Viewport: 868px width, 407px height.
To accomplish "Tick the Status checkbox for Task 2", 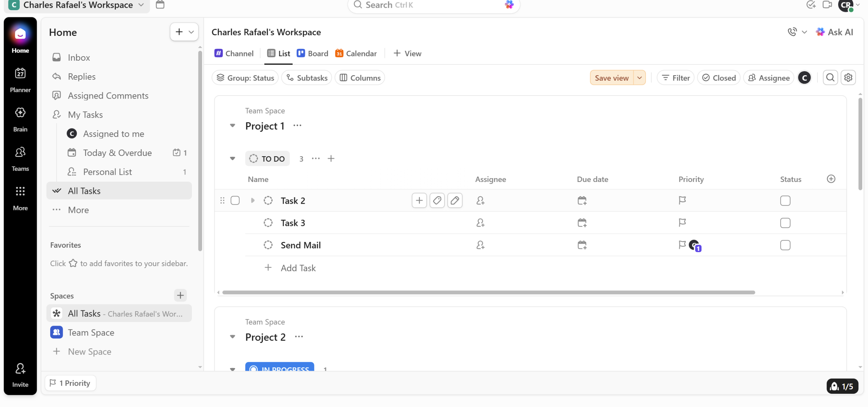I will point(785,201).
